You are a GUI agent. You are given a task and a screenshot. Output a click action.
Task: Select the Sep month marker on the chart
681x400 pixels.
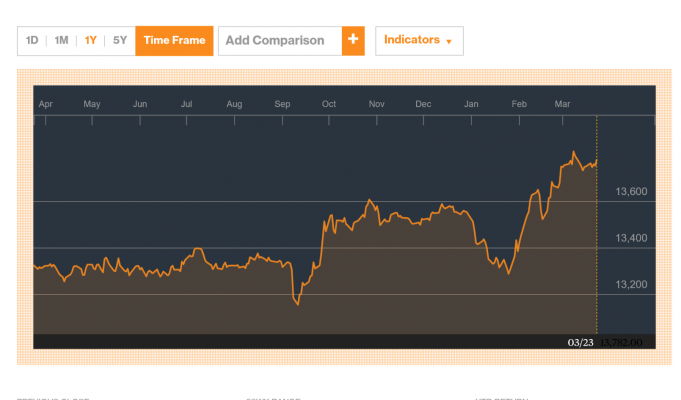tap(282, 104)
